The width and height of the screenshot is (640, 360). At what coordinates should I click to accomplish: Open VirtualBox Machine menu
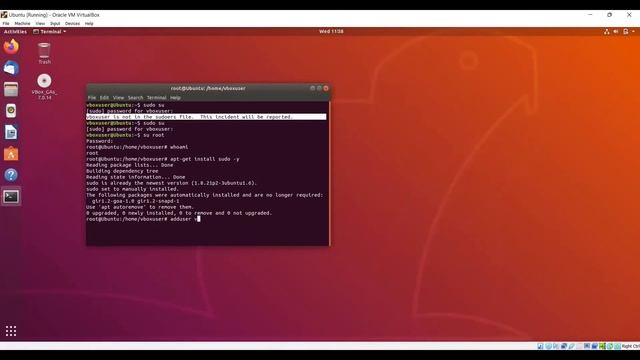point(22,24)
